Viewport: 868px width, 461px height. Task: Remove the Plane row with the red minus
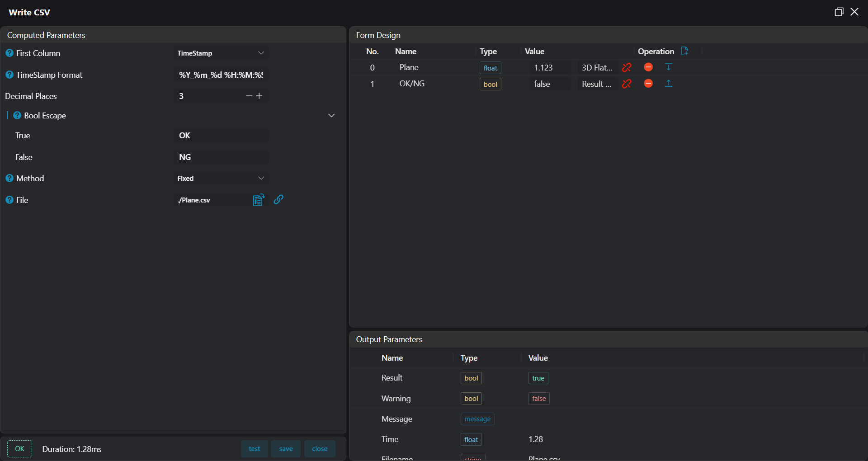pos(648,67)
